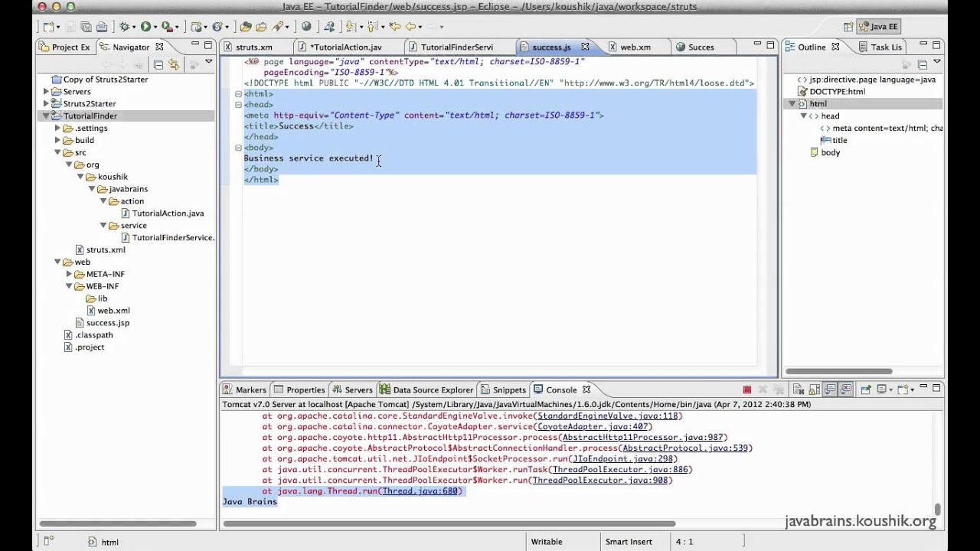Open the web browser globe icon
980x551 pixels.
[306, 27]
